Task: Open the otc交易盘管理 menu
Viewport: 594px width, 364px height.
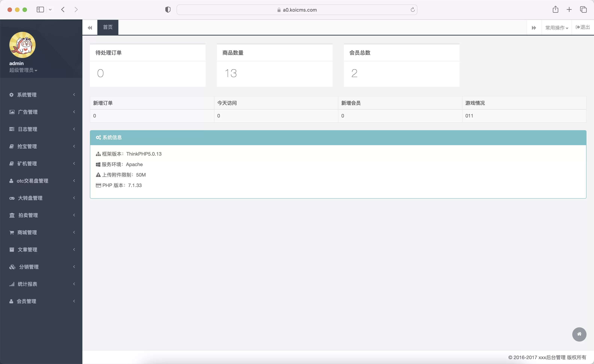Action: [41, 181]
